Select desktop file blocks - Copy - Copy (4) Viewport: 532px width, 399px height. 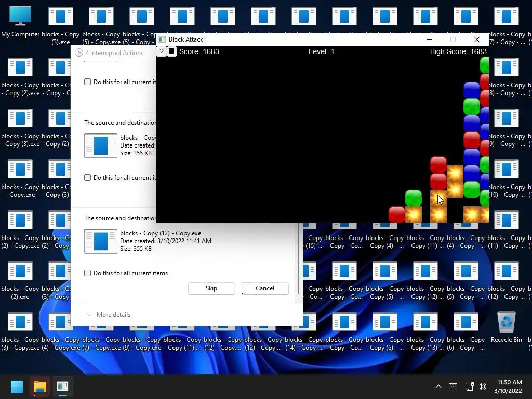point(384,237)
